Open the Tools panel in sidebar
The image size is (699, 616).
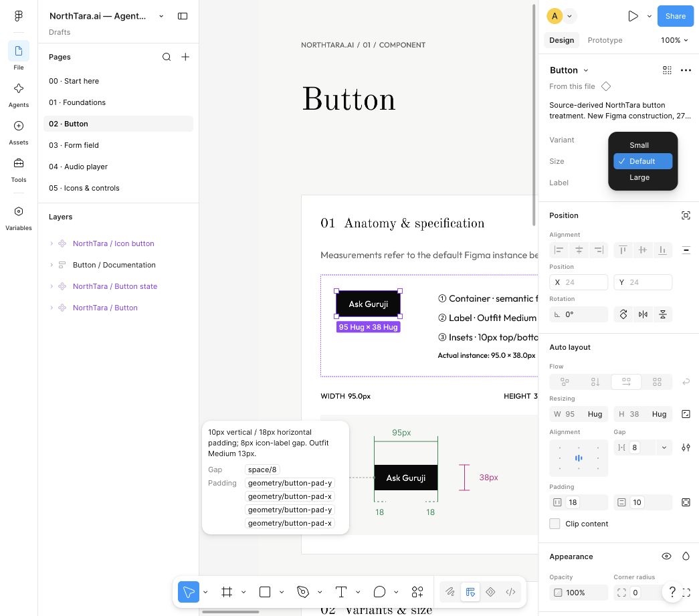(x=18, y=169)
